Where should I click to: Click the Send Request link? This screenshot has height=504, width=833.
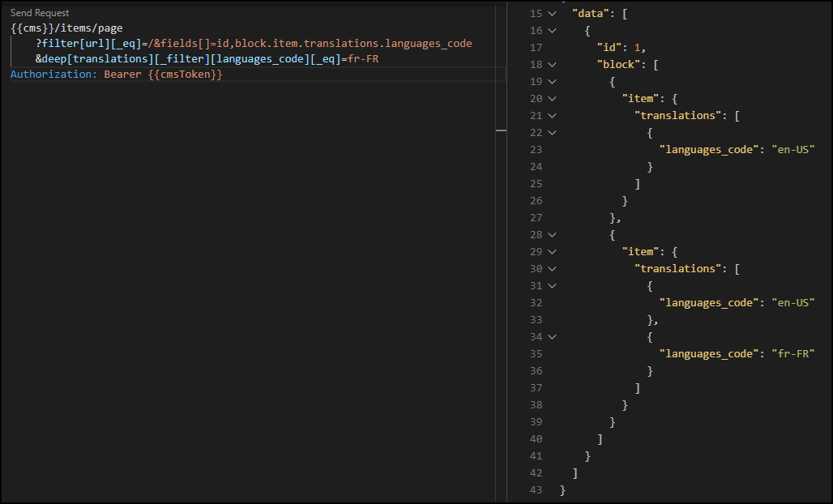[40, 13]
